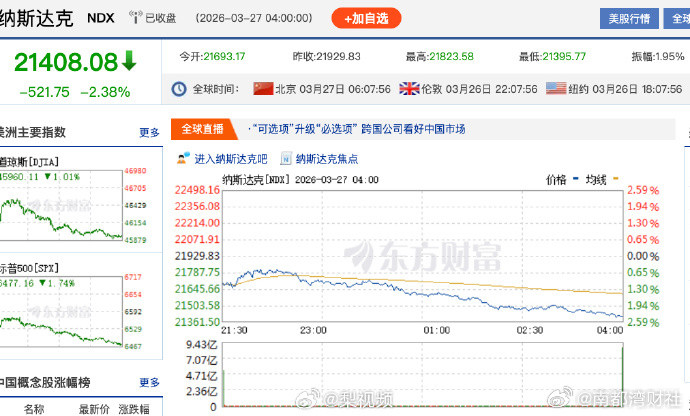Click the UK flag icon for 伦敦 time
Viewport: 690px width, 416px height.
coord(409,89)
